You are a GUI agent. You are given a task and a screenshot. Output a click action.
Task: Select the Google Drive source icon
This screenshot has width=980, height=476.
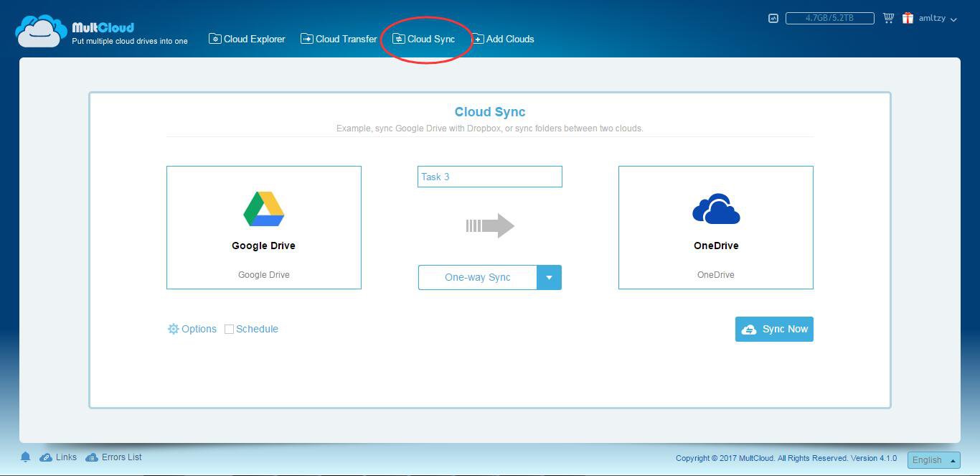263,210
